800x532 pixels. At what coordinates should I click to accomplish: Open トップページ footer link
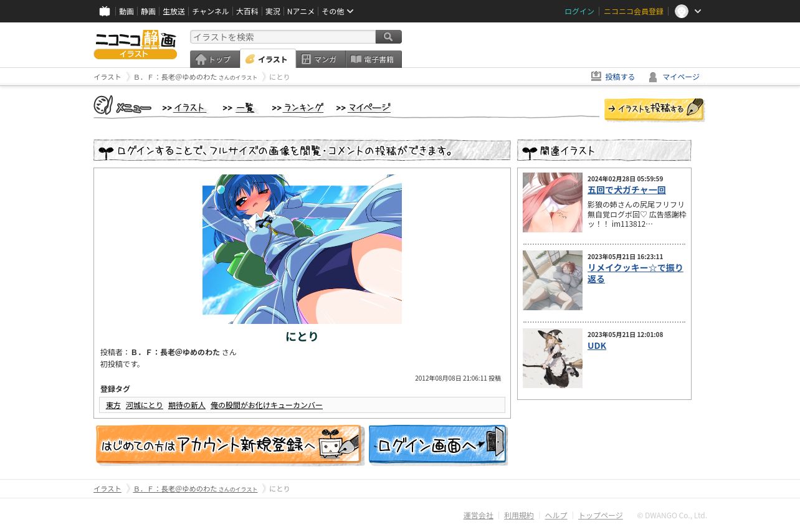(x=601, y=515)
